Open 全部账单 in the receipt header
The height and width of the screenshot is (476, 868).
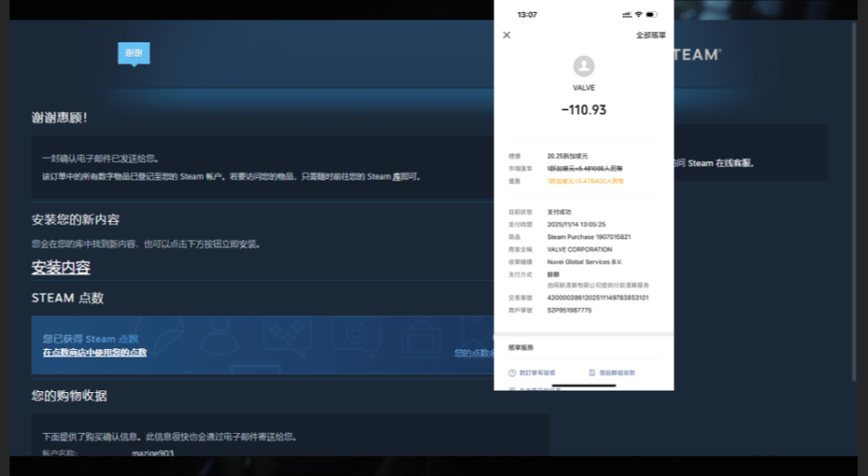pos(651,36)
